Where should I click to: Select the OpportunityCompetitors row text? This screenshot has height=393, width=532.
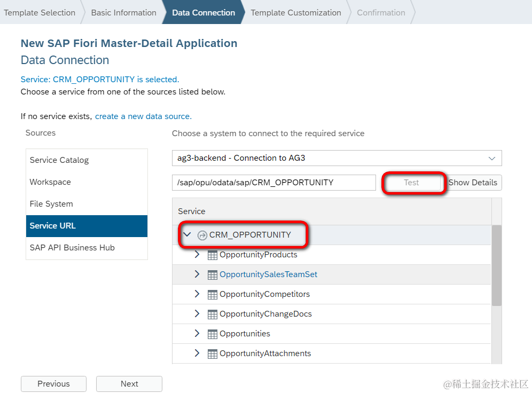[264, 294]
